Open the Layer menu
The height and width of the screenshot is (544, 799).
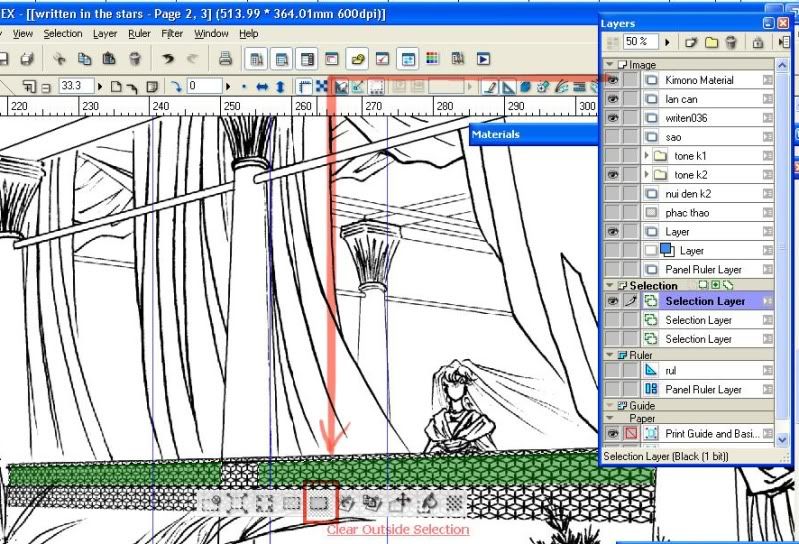(x=105, y=34)
